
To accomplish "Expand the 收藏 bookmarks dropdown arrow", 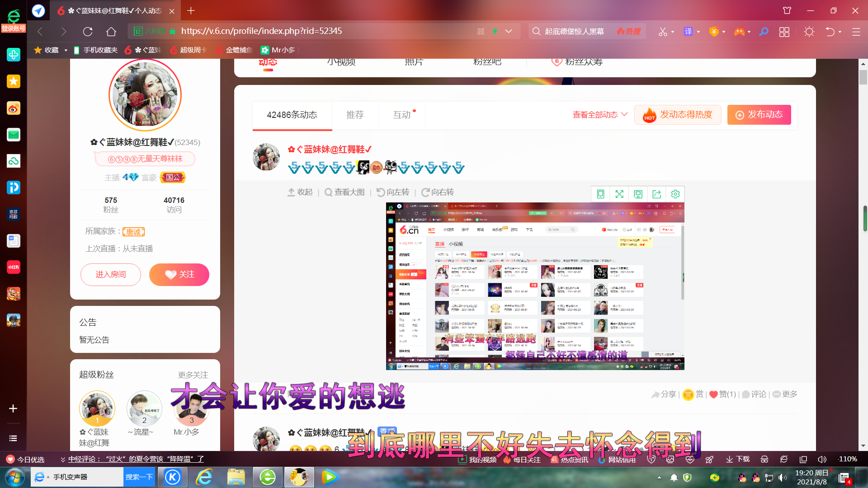I will 66,50.
